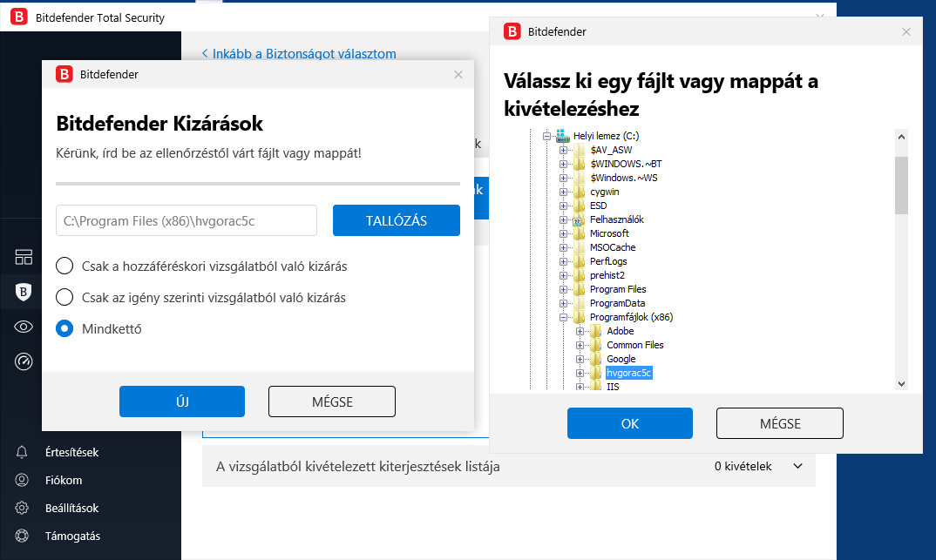Click the Adobe folder icon
Viewport: 936px width, 560px height.
[596, 331]
